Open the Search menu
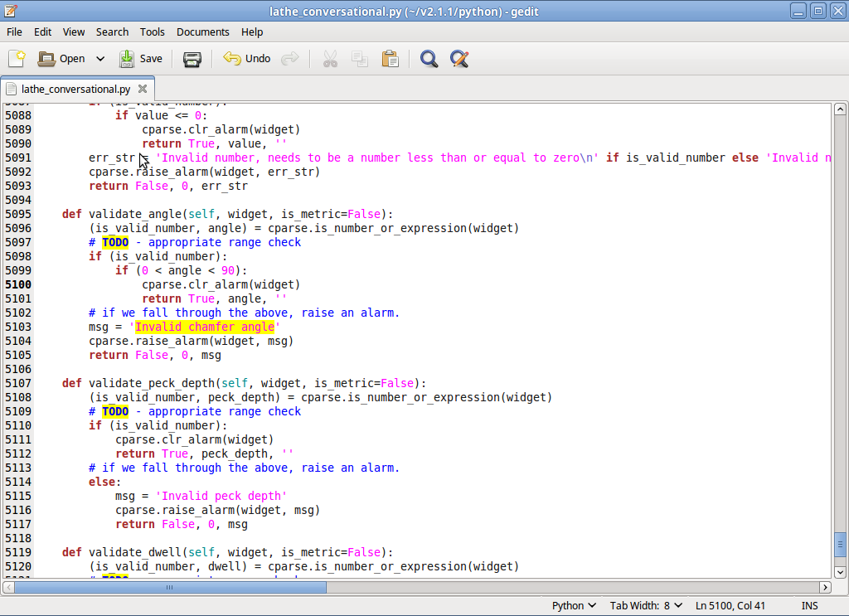The height and width of the screenshot is (616, 849). [112, 32]
